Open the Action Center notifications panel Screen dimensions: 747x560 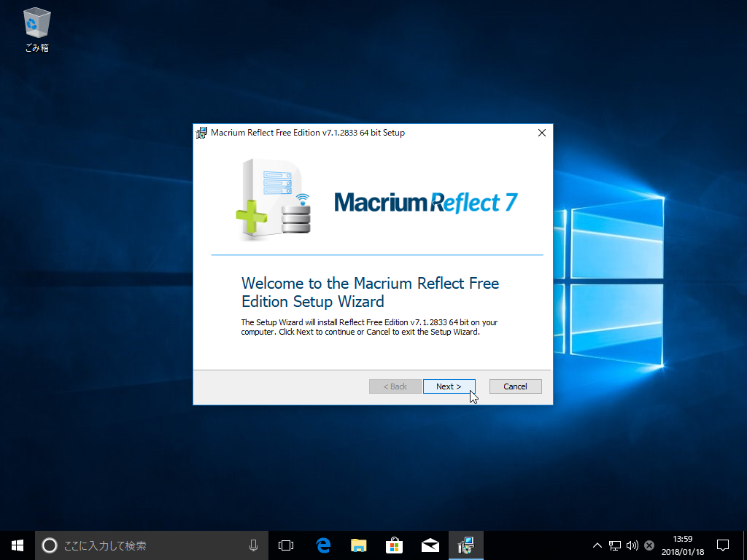pyautogui.click(x=723, y=545)
